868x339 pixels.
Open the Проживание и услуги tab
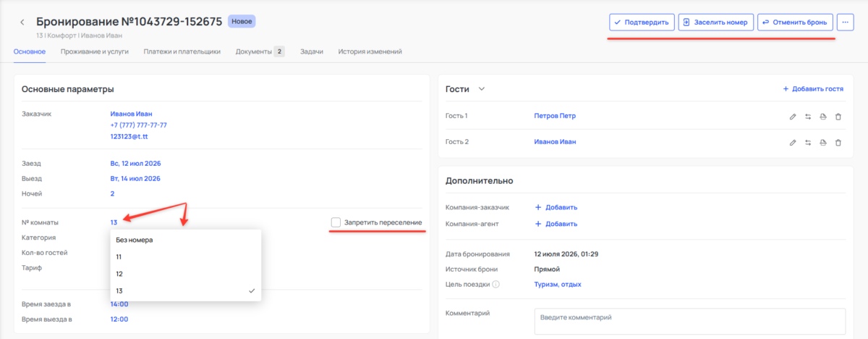[95, 51]
